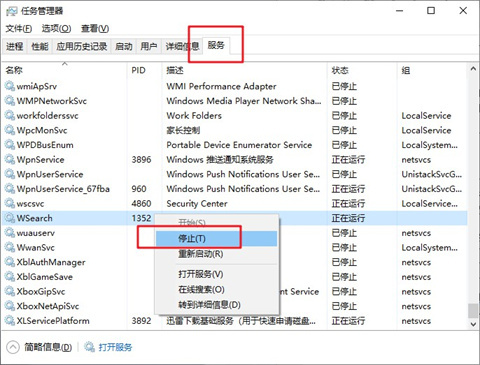Click the WwanSvc service gear icon
The height and width of the screenshot is (365, 480).
point(10,247)
